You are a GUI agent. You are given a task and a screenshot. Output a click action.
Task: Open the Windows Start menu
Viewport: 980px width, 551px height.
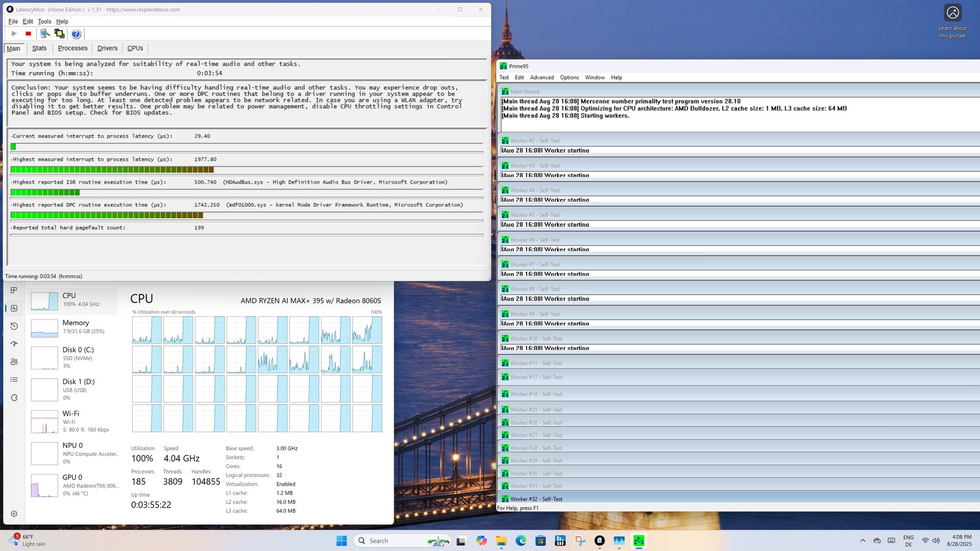click(341, 541)
